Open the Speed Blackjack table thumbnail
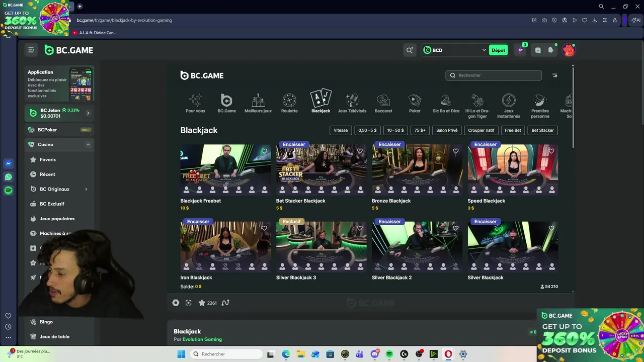Image resolution: width=644 pixels, height=362 pixels. pyautogui.click(x=513, y=169)
